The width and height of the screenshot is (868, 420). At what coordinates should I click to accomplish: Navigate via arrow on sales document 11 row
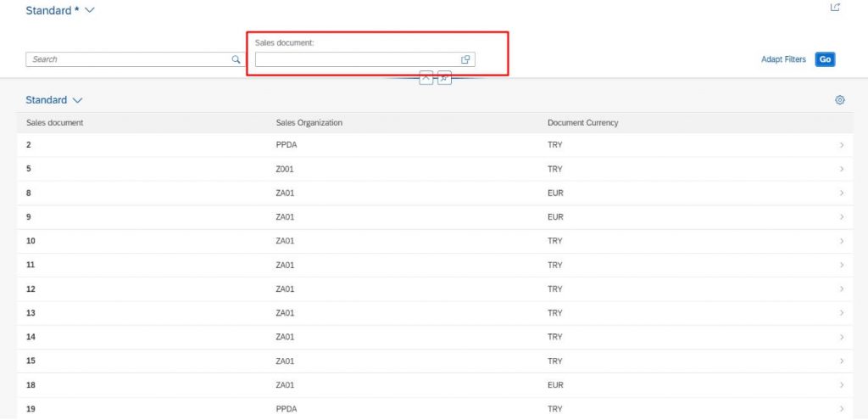pos(842,266)
